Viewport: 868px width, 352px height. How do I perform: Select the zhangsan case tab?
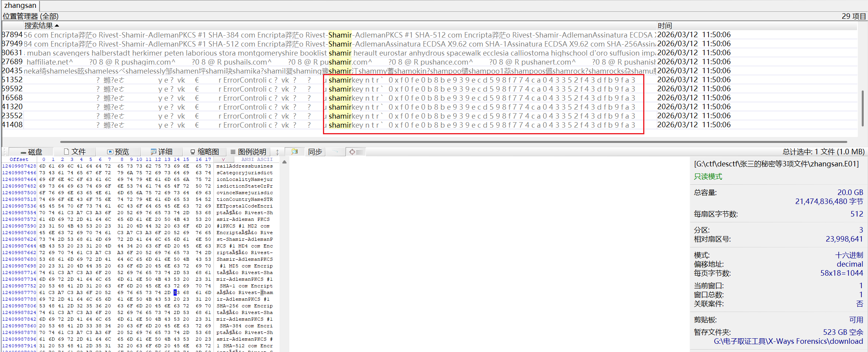pyautogui.click(x=20, y=5)
